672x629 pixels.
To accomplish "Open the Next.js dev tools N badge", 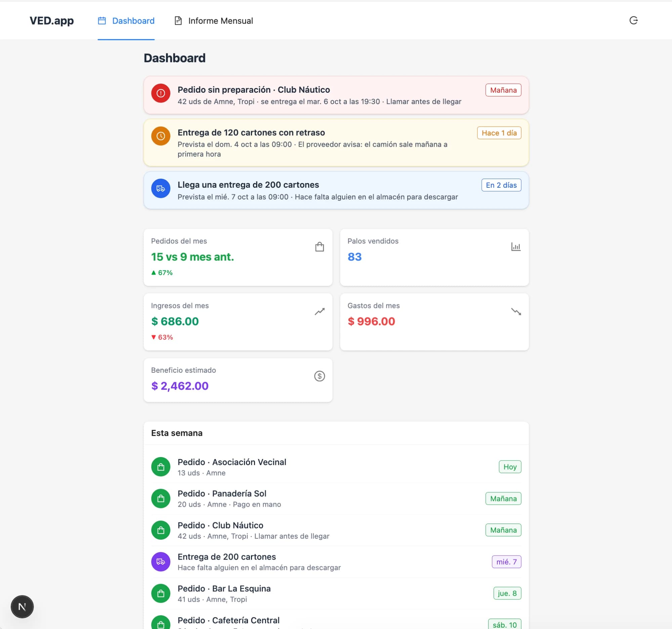I will (22, 607).
